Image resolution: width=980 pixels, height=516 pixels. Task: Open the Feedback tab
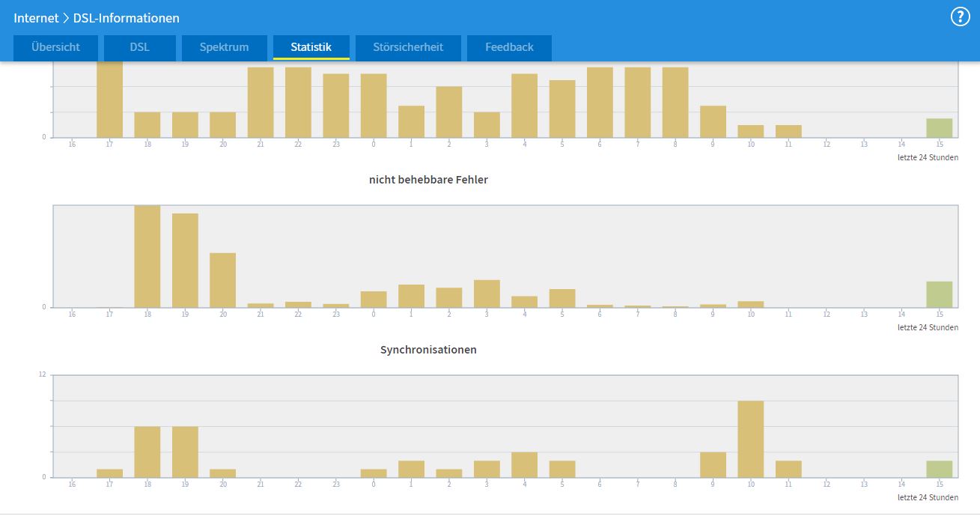[x=509, y=47]
